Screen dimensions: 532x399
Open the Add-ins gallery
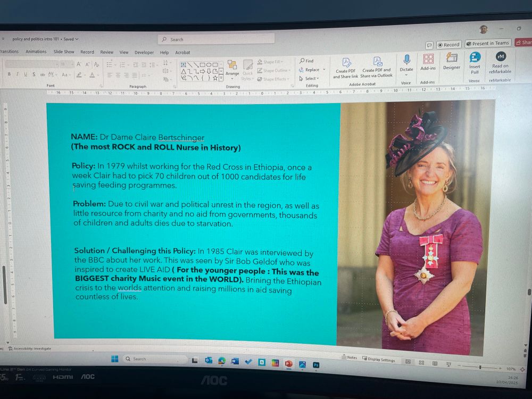(x=428, y=62)
